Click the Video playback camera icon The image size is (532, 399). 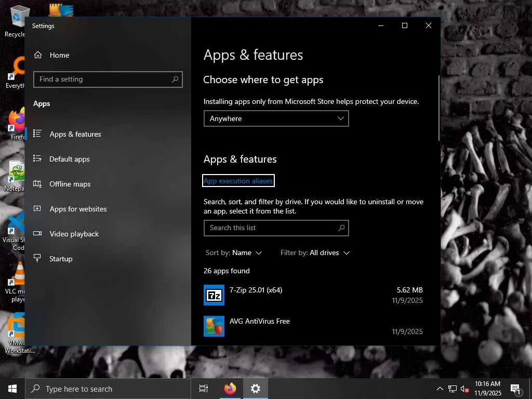click(x=37, y=233)
